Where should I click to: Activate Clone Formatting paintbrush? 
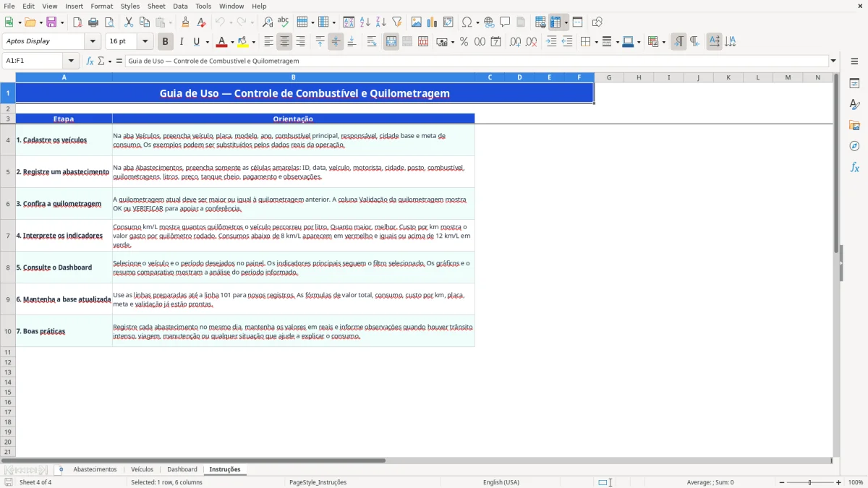185,22
